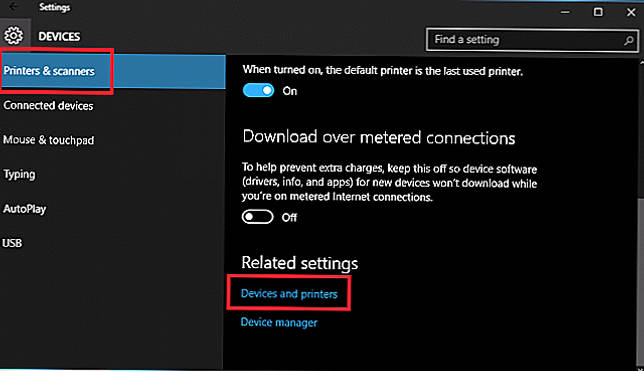The height and width of the screenshot is (371, 644).
Task: Click the search magnifier icon
Action: (628, 40)
